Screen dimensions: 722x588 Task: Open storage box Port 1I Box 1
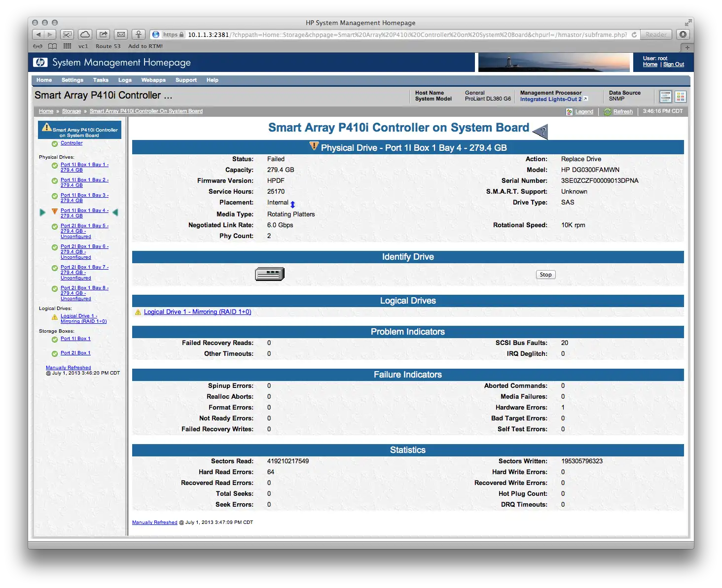(75, 339)
